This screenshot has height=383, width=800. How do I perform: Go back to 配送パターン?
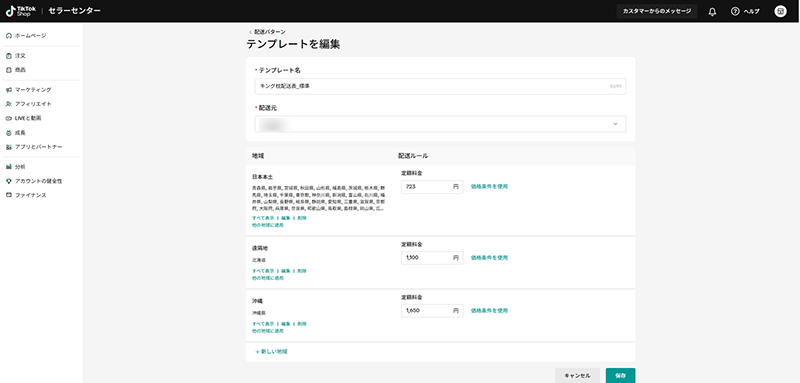[267, 32]
